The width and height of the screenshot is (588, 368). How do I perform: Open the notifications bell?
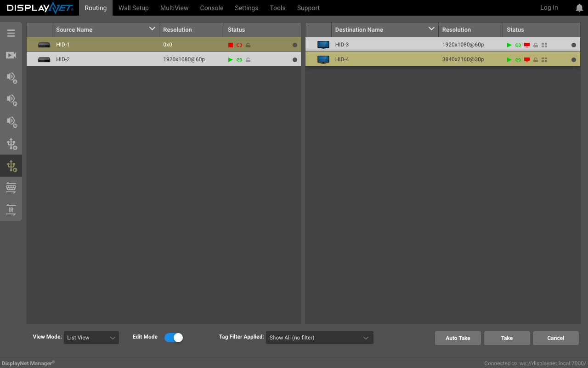(x=579, y=8)
